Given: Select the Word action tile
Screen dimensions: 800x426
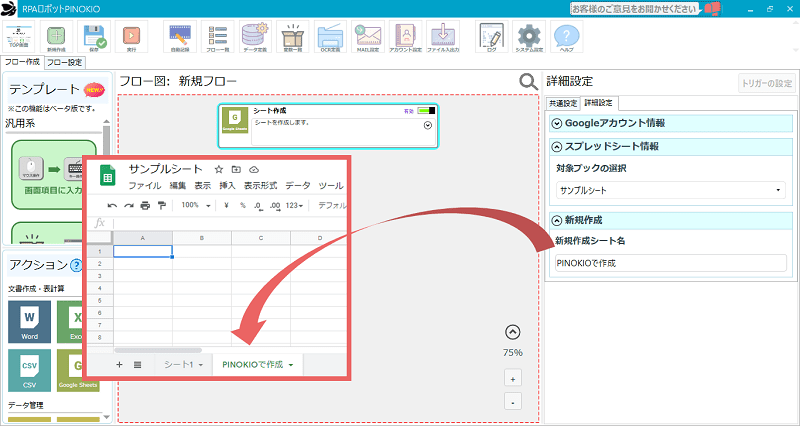Looking at the screenshot, I should coord(30,321).
